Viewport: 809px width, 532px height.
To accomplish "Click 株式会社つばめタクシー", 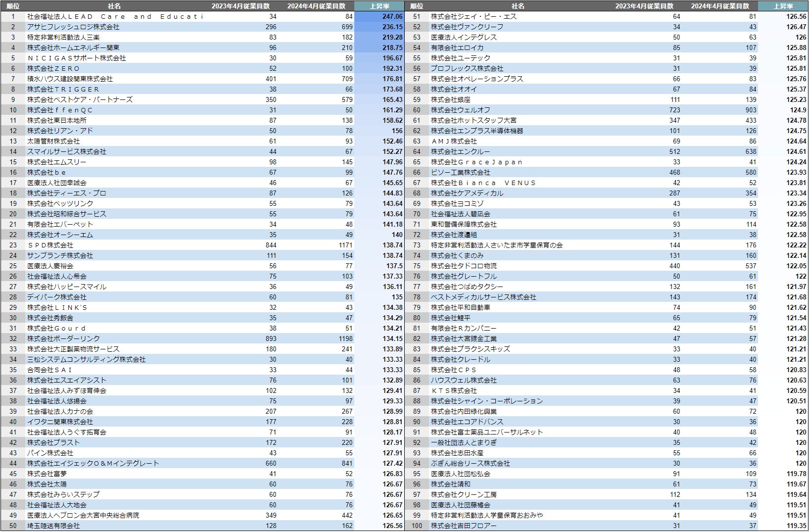I will click(467, 287).
